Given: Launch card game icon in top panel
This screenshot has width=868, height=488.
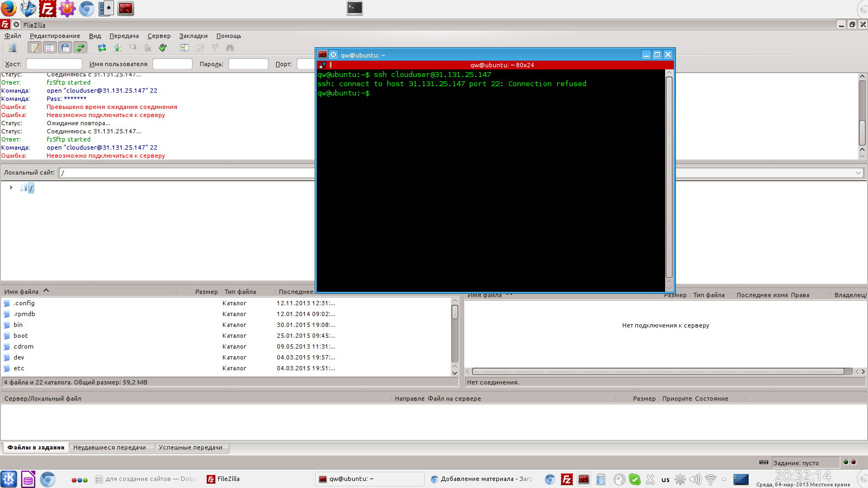Looking at the screenshot, I should (106, 9).
